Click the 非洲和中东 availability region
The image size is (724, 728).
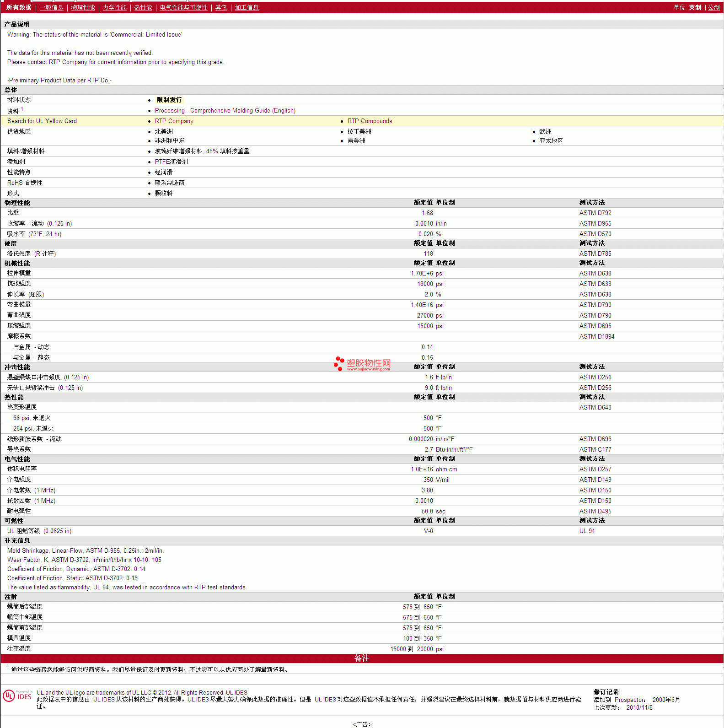170,140
